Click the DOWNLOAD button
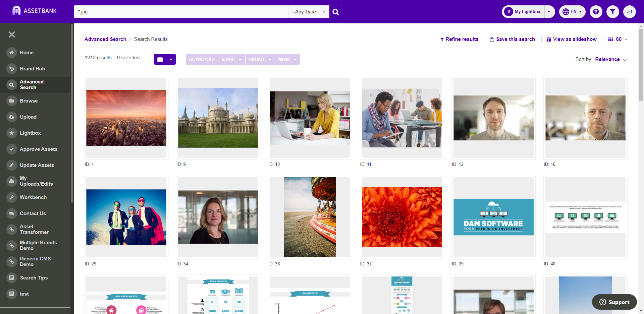 pyautogui.click(x=202, y=59)
